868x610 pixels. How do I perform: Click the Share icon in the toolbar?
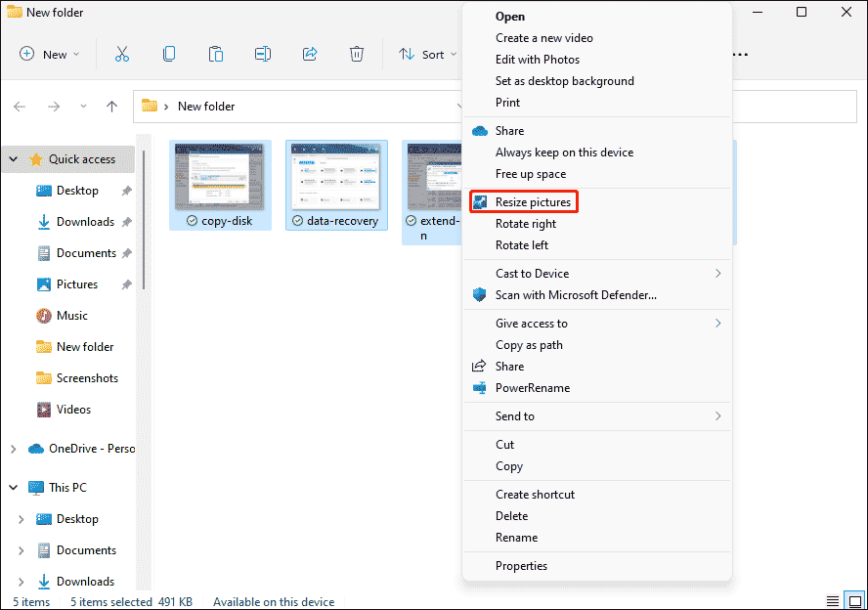pyautogui.click(x=309, y=54)
